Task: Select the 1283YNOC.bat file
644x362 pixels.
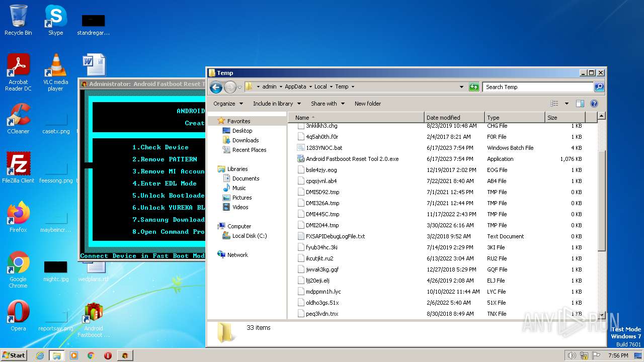Action: 324,148
